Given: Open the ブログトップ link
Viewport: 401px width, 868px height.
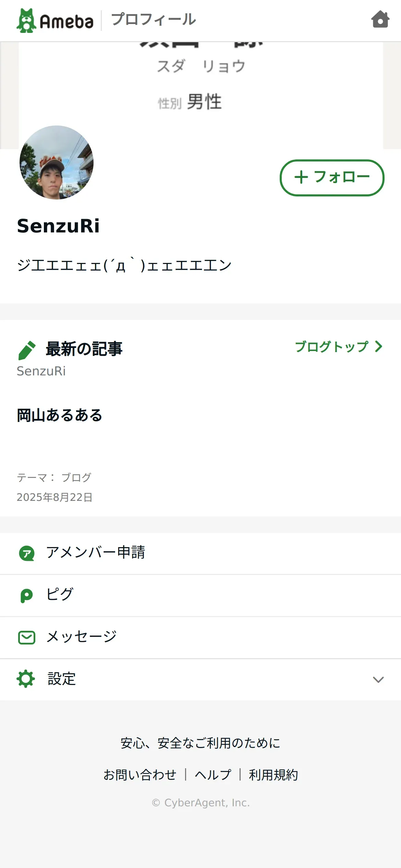Looking at the screenshot, I should pyautogui.click(x=331, y=347).
